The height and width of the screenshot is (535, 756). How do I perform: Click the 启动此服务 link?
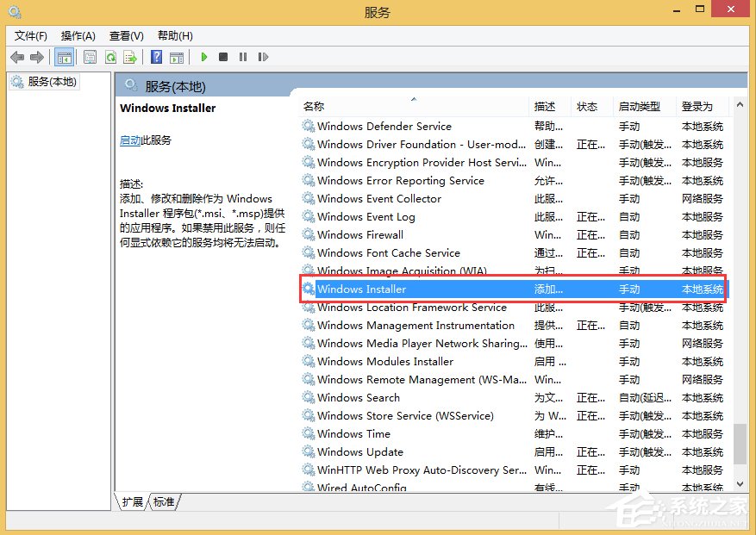click(129, 140)
